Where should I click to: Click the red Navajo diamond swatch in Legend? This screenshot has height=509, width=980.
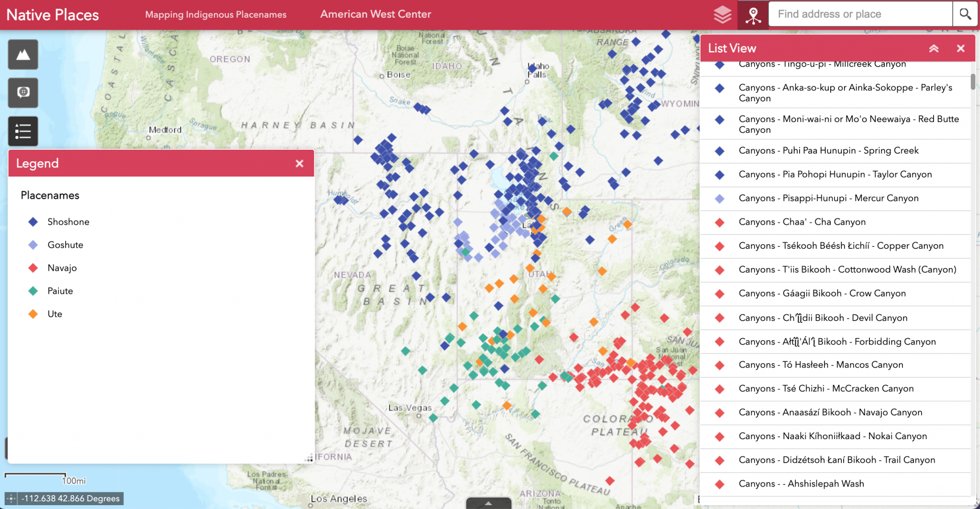pos(33,268)
